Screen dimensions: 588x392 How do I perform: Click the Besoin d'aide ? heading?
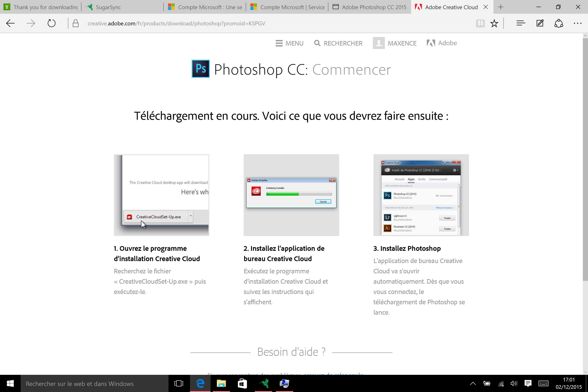pos(291,352)
